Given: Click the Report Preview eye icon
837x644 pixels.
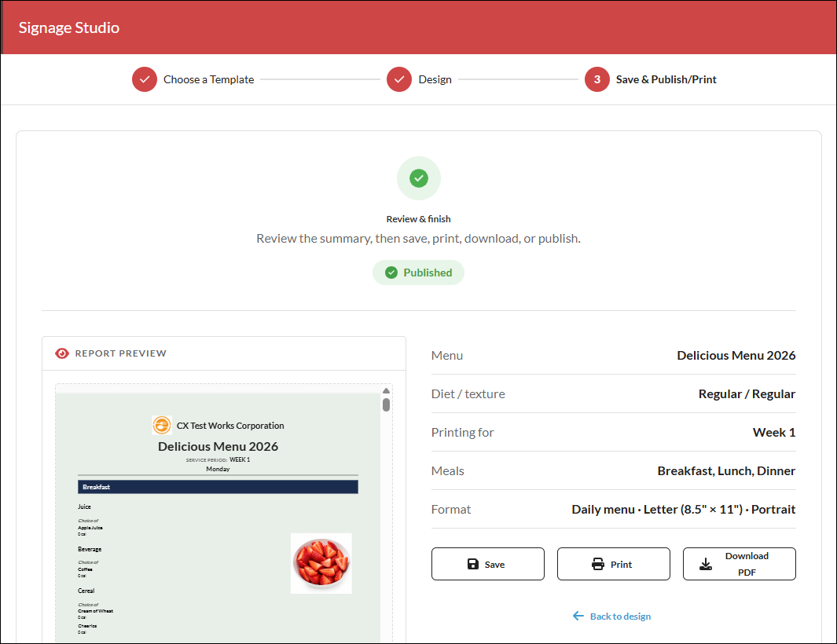Looking at the screenshot, I should pyautogui.click(x=62, y=353).
